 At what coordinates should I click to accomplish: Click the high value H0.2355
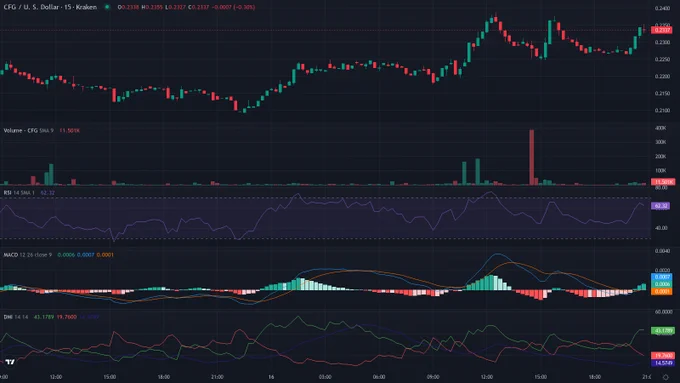point(152,7)
